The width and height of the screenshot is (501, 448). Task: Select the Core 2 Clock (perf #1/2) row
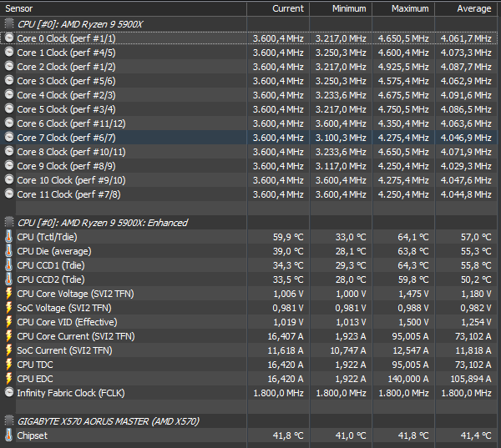249,67
